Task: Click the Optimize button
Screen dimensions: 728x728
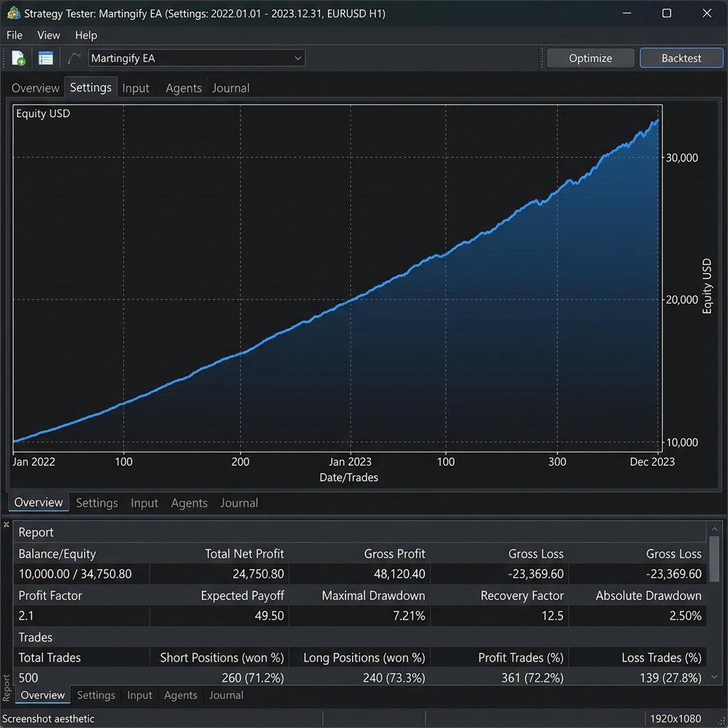Action: (x=590, y=58)
